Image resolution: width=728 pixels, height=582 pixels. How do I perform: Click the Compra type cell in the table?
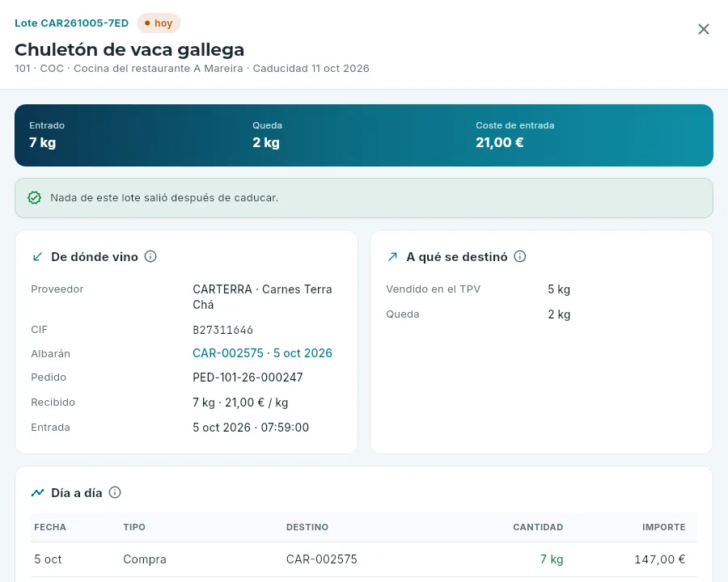(145, 559)
